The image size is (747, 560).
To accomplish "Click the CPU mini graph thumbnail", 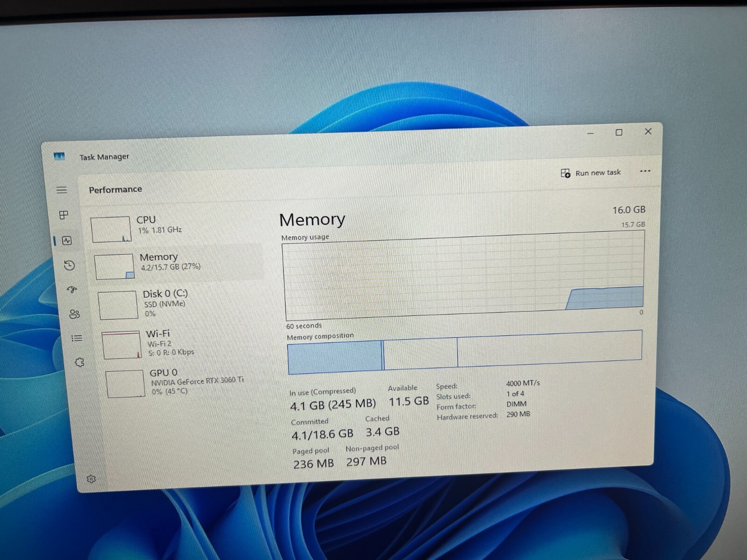I will (111, 229).
